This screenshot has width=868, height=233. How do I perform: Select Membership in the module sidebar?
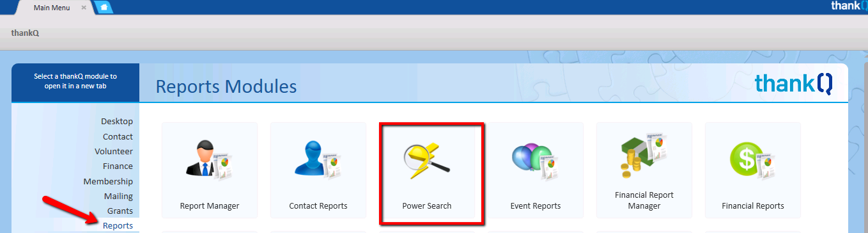[108, 181]
